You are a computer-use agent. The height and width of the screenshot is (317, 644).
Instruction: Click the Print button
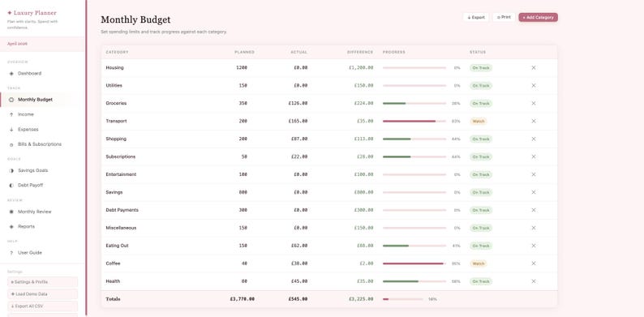504,17
